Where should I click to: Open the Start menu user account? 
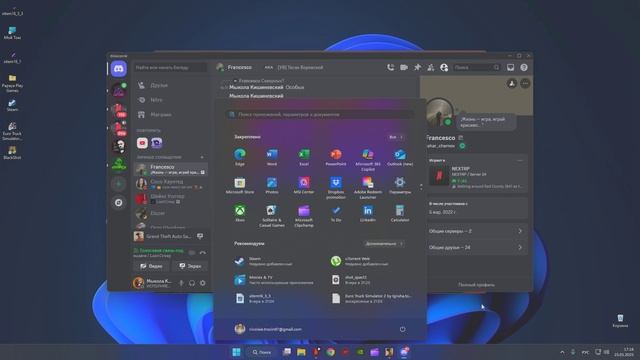268,329
